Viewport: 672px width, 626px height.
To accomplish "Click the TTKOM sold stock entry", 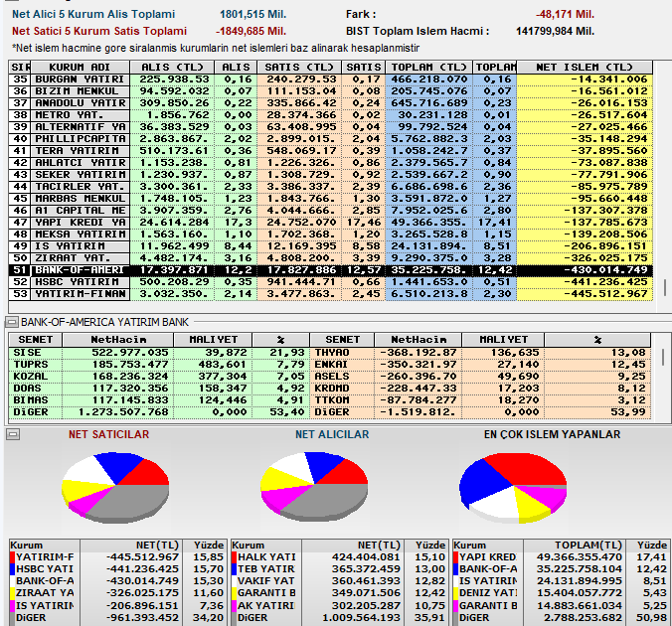I will 480,400.
